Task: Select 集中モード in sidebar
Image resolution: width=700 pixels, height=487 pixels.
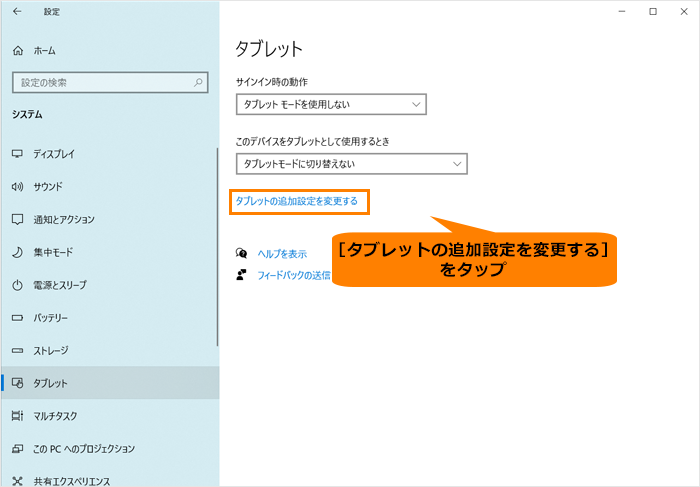Action: point(110,252)
